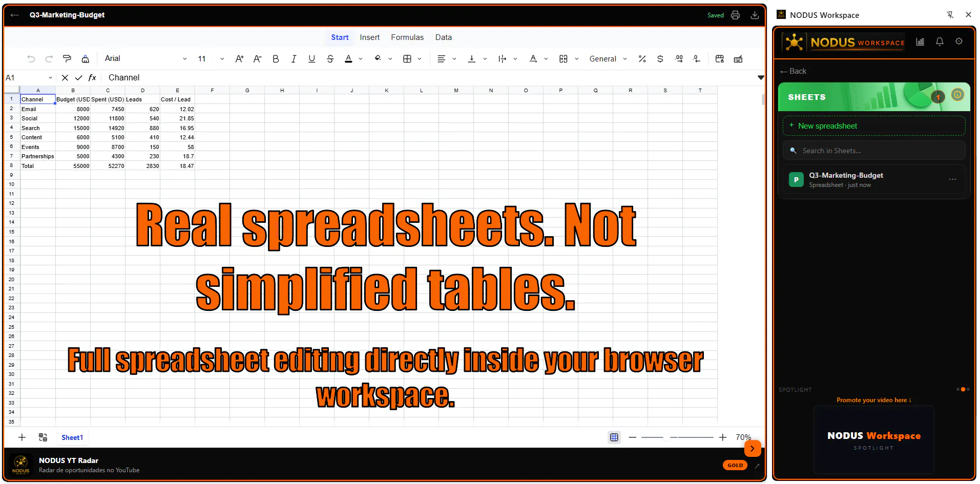
Task: Open the NODUS statistics bar chart icon
Action: click(x=920, y=41)
